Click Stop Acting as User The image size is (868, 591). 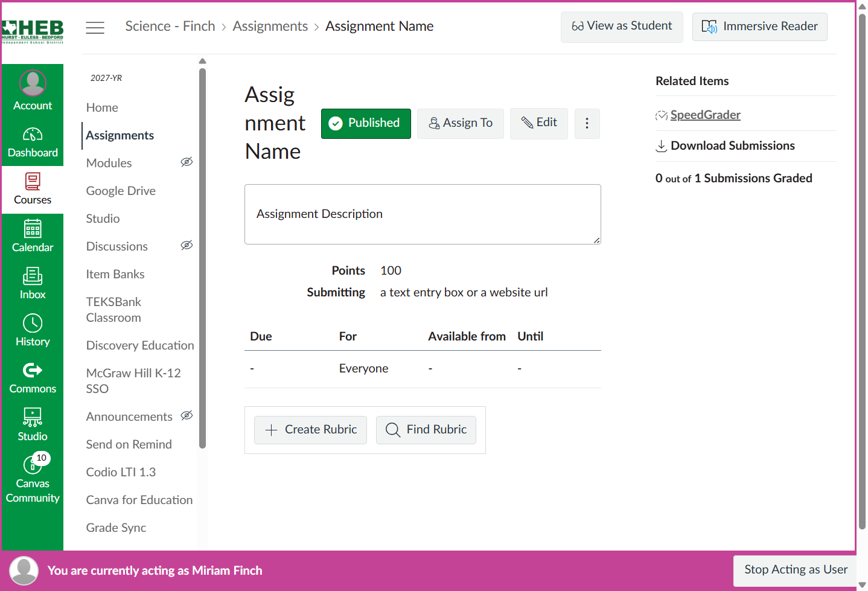[796, 570]
